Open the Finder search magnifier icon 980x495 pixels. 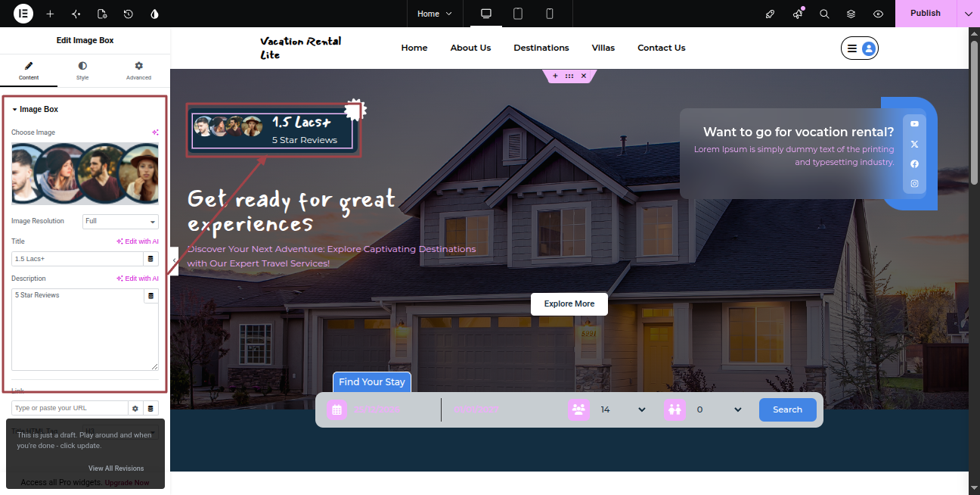pyautogui.click(x=824, y=14)
